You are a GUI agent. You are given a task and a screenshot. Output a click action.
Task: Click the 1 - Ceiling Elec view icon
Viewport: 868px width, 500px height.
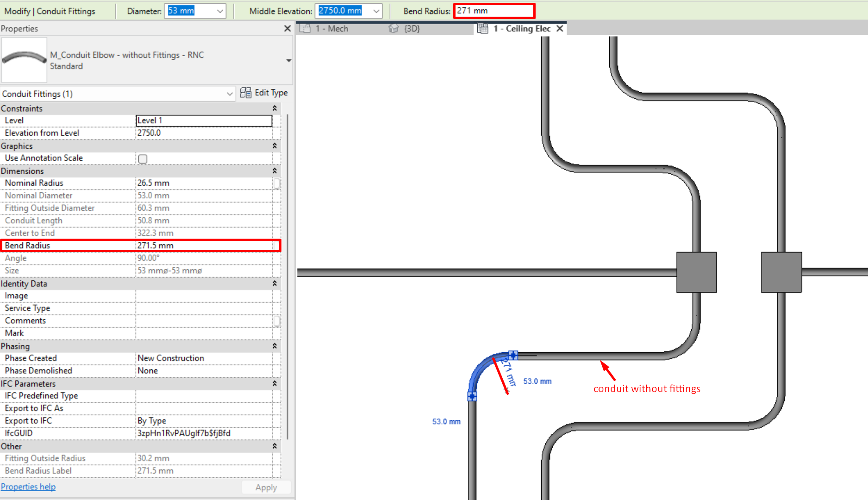point(483,29)
